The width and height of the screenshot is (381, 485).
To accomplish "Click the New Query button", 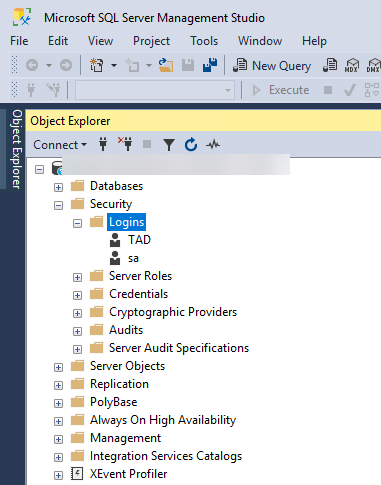I will pos(272,66).
